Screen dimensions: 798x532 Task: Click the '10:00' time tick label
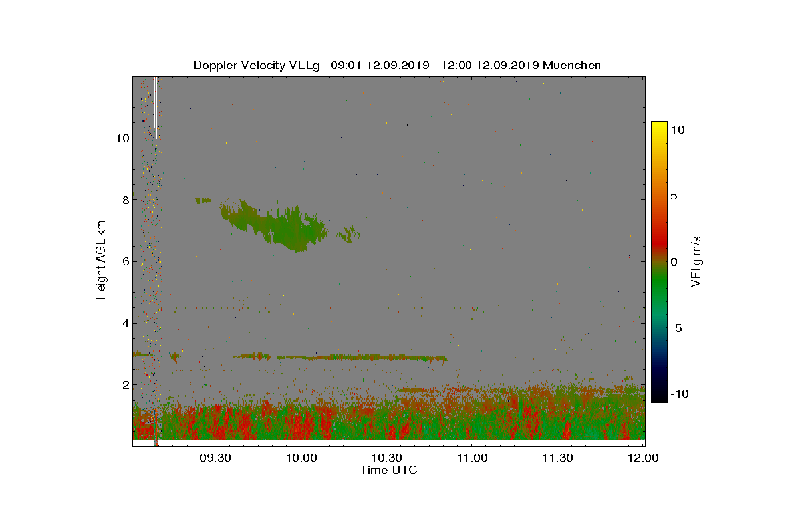tap(301, 458)
